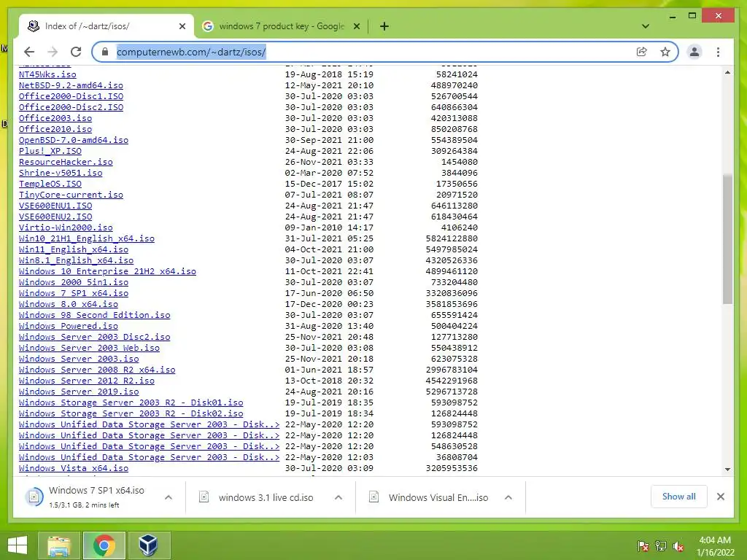Image resolution: width=747 pixels, height=560 pixels.
Task: Download Windows_2000_5in1.iso
Action: (x=74, y=282)
